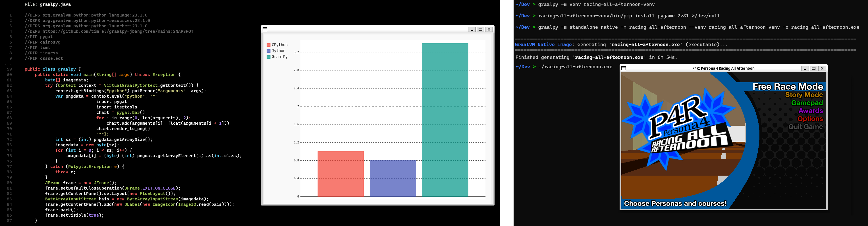Expand the folded code ellipsis after line 9
Screen dimensions: 868x226
pyautogui.click(x=8, y=64)
